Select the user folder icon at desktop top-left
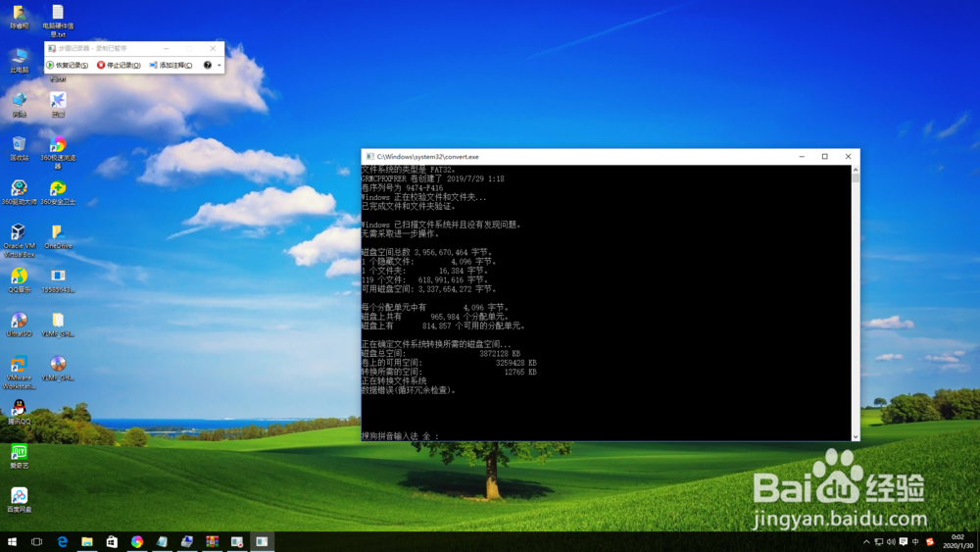Image resolution: width=980 pixels, height=552 pixels. click(x=20, y=17)
